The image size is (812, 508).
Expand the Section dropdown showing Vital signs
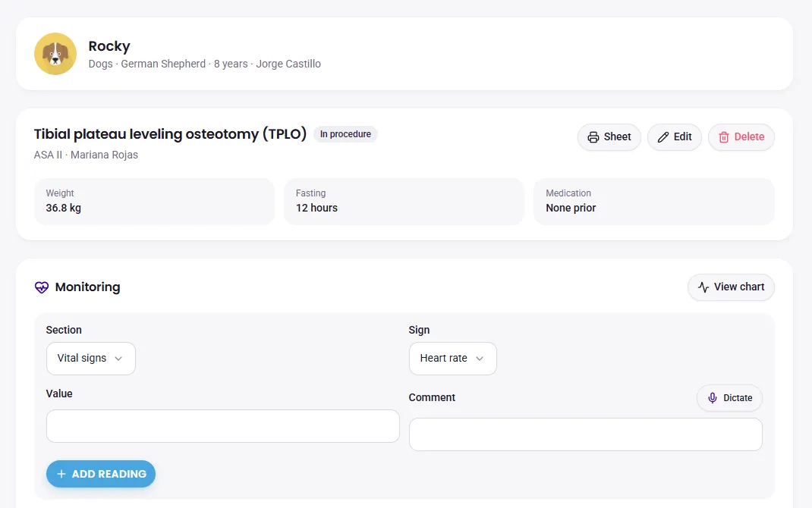point(90,359)
